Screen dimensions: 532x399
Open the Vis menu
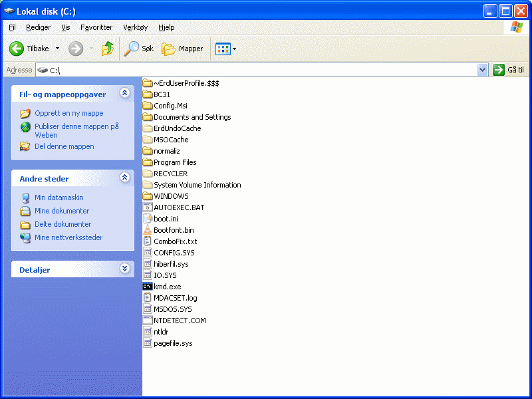[x=65, y=27]
